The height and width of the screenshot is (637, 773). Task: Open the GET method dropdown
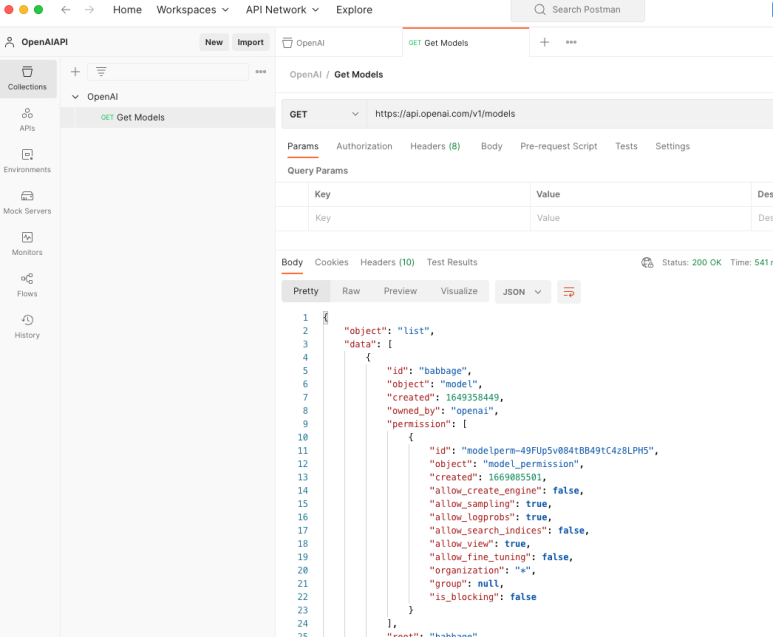point(324,114)
